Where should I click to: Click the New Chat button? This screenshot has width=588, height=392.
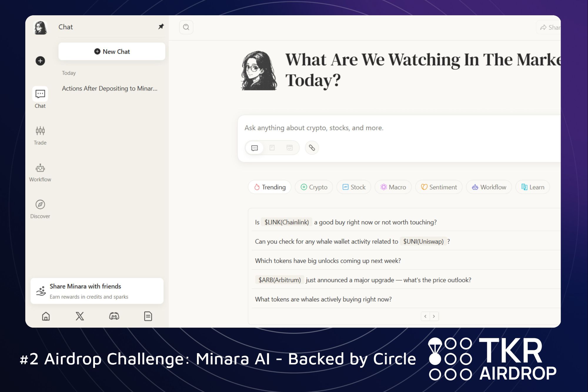point(112,51)
